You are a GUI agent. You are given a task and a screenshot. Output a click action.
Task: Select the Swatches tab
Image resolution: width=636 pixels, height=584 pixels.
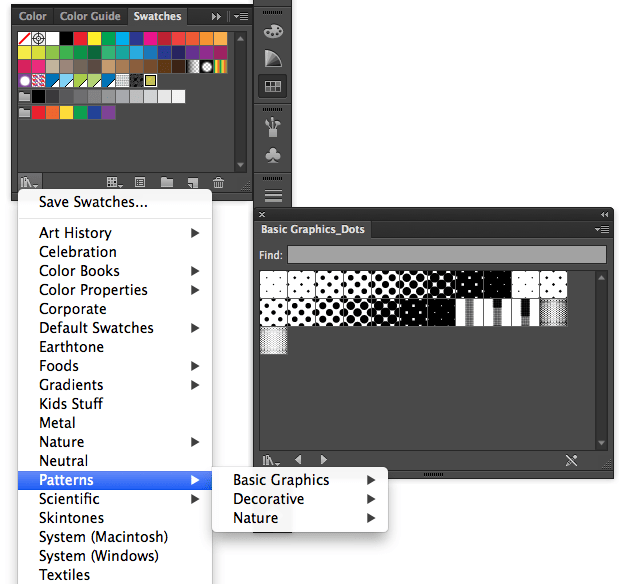[157, 16]
